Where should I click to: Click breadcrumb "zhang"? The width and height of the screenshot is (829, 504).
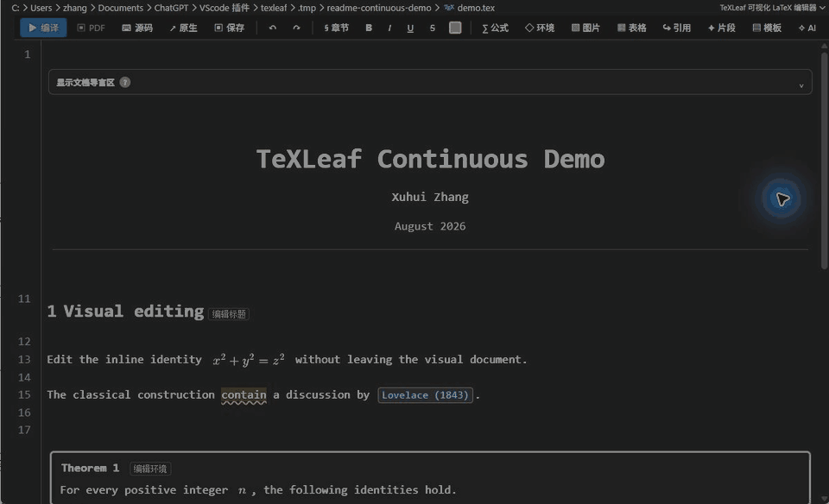tap(74, 8)
